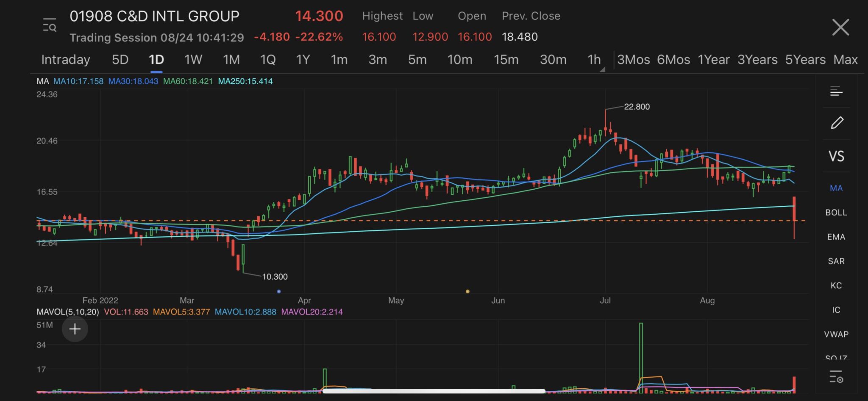This screenshot has width=868, height=401.
Task: Choose the 3m interval
Action: (378, 60)
